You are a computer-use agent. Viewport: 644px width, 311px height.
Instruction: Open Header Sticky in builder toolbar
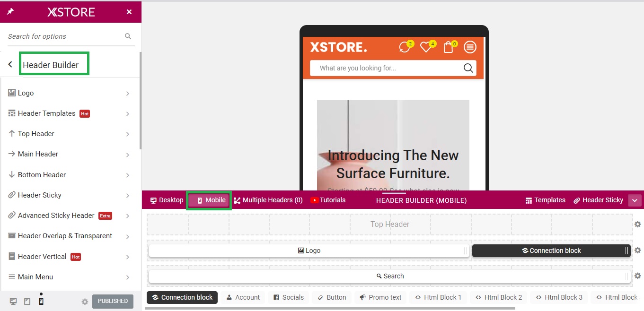coord(598,200)
